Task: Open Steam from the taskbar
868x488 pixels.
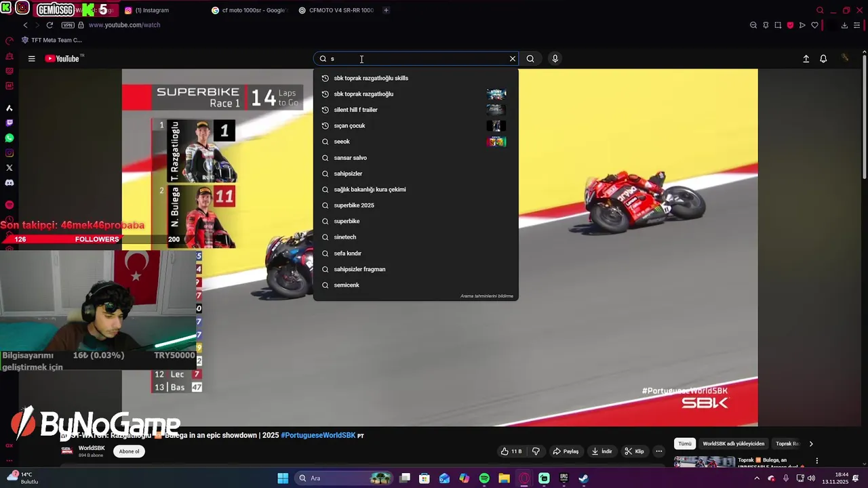Action: 583,479
